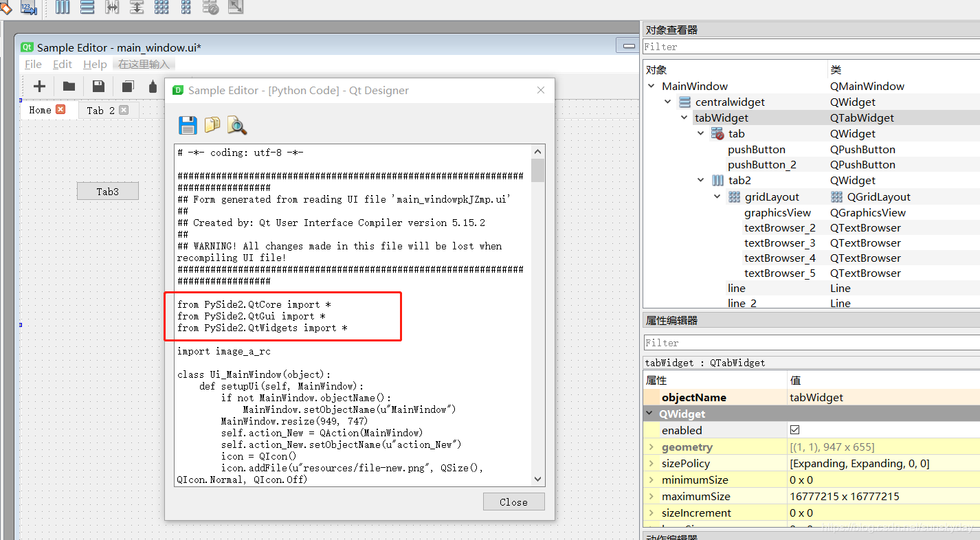Click the Edit Tab Order toolbar icon
The height and width of the screenshot is (540, 980).
(x=27, y=8)
